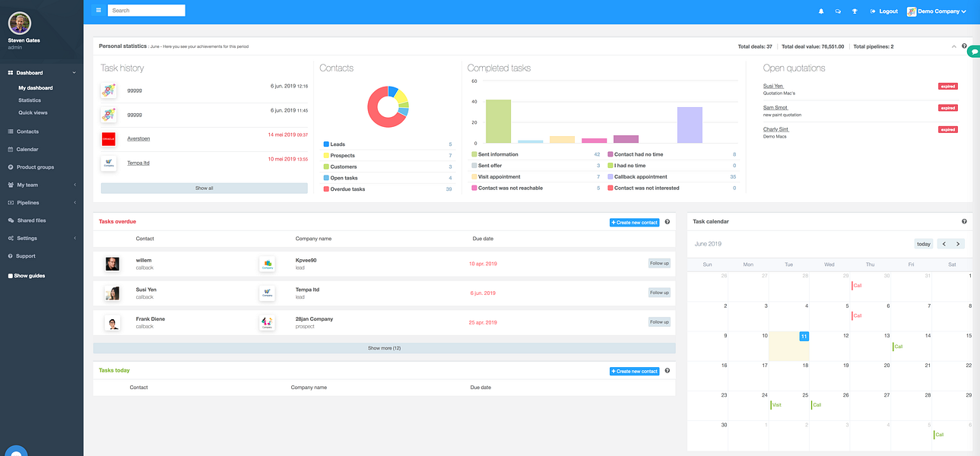This screenshot has width=980, height=456.
Task: Collapse the Personal statistics panel
Action: coord(953,46)
